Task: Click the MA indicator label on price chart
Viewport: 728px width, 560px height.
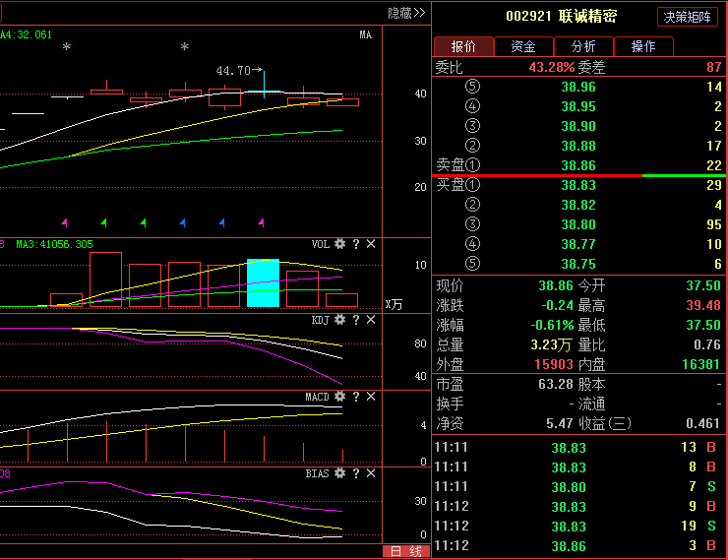Action: [x=365, y=34]
